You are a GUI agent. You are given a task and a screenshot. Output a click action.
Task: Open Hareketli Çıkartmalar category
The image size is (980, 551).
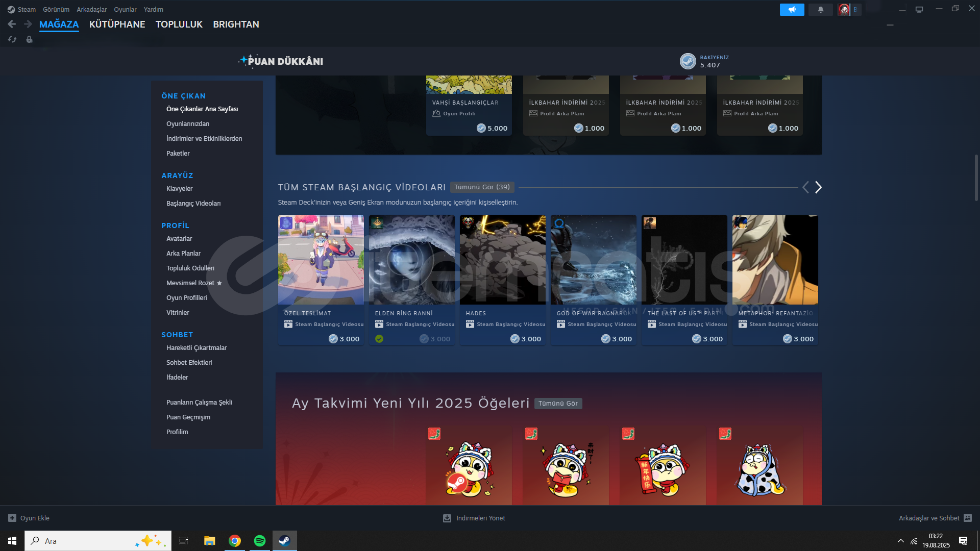tap(197, 348)
